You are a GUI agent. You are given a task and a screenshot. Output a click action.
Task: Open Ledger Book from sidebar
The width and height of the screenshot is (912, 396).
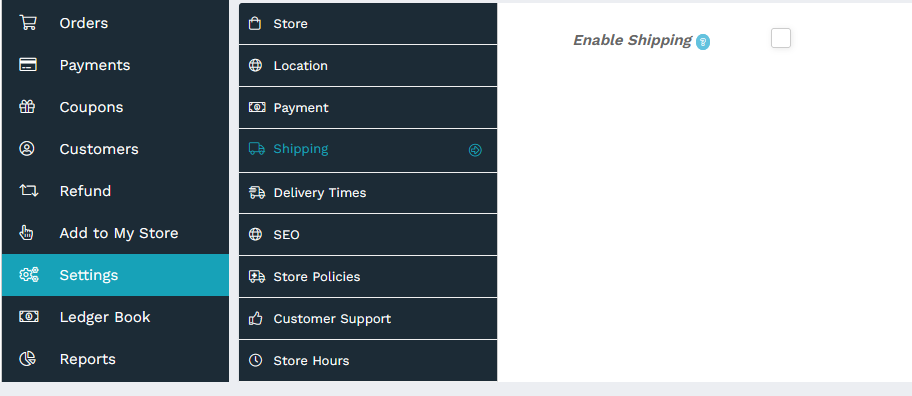[115, 317]
